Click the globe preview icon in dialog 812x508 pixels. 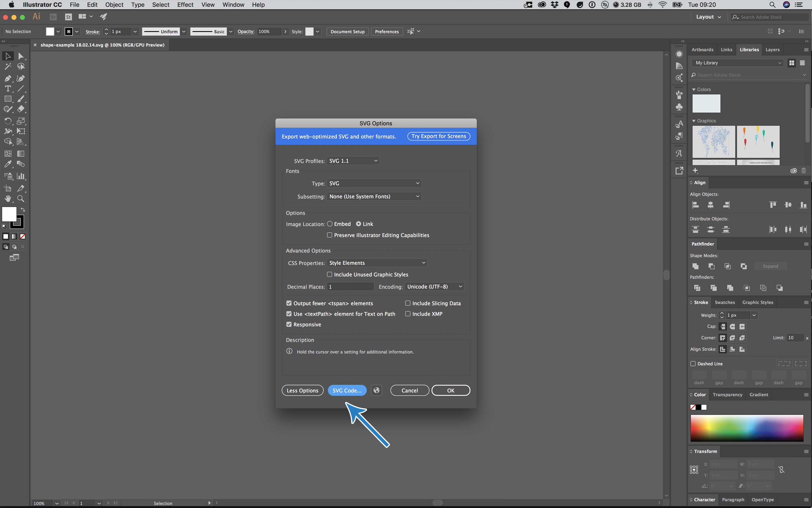(x=376, y=390)
